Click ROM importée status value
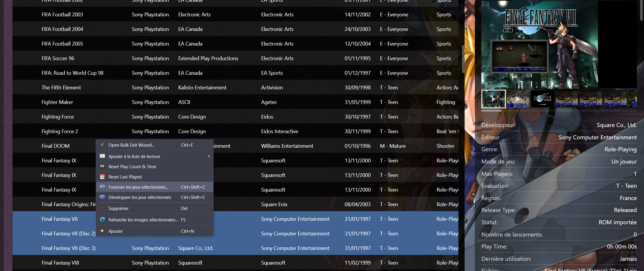 pyautogui.click(x=617, y=222)
